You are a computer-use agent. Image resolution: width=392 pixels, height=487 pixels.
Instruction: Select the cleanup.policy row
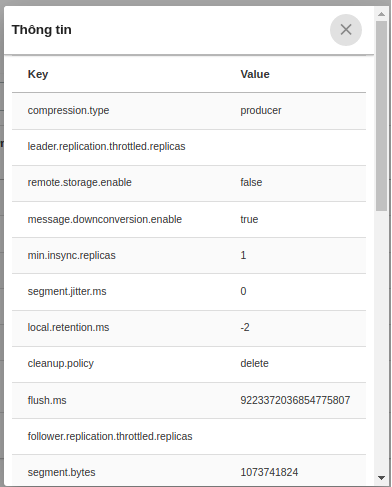coord(189,364)
